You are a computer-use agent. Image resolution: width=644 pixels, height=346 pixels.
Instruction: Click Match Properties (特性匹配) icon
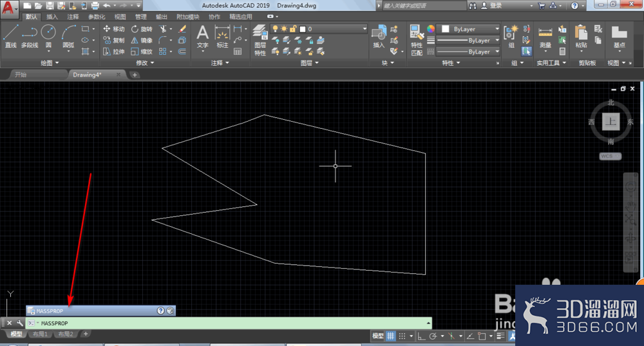pos(417,41)
